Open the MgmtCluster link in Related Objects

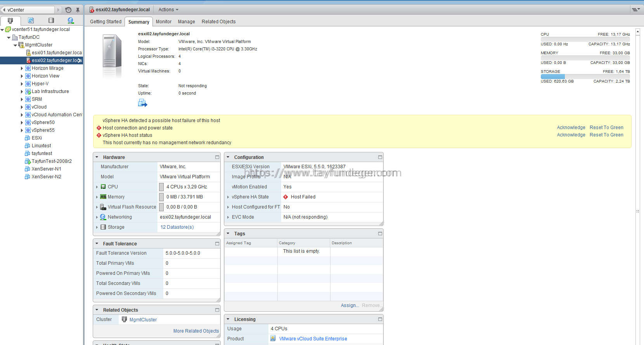coord(143,320)
